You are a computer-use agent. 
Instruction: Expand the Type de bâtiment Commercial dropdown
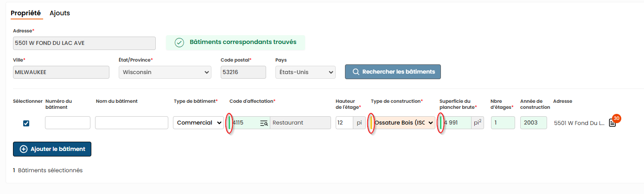(x=198, y=123)
